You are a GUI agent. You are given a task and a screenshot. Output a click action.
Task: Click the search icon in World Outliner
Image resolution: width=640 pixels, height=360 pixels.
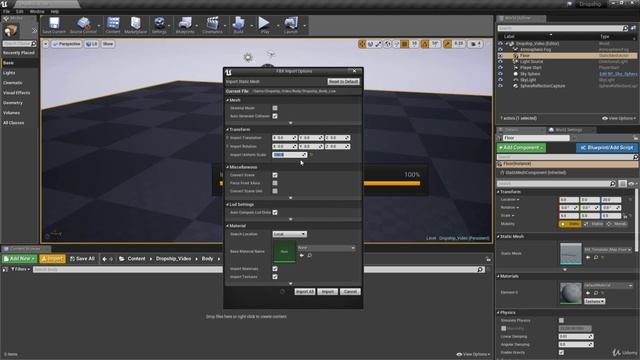(625, 28)
